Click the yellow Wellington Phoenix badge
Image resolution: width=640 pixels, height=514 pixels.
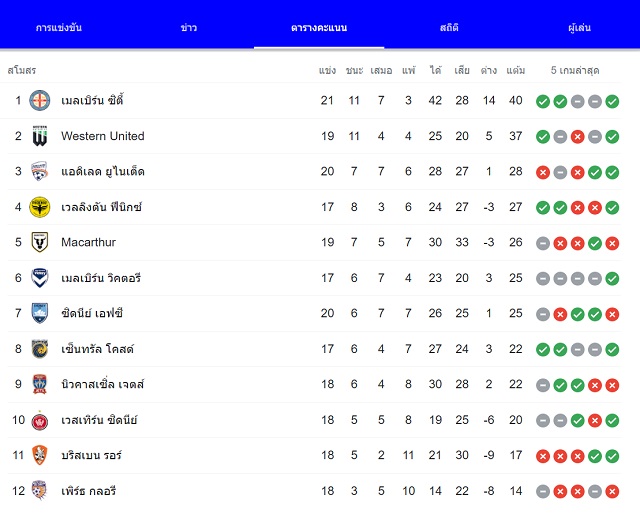tap(40, 207)
